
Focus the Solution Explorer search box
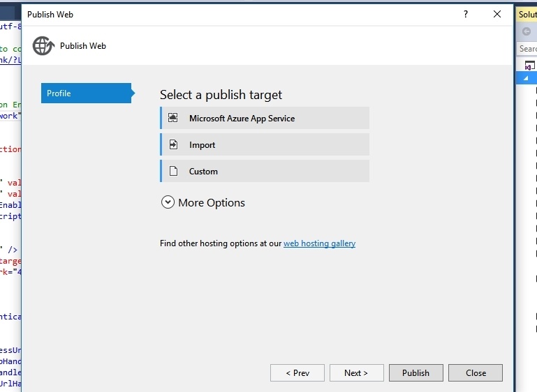[528, 49]
